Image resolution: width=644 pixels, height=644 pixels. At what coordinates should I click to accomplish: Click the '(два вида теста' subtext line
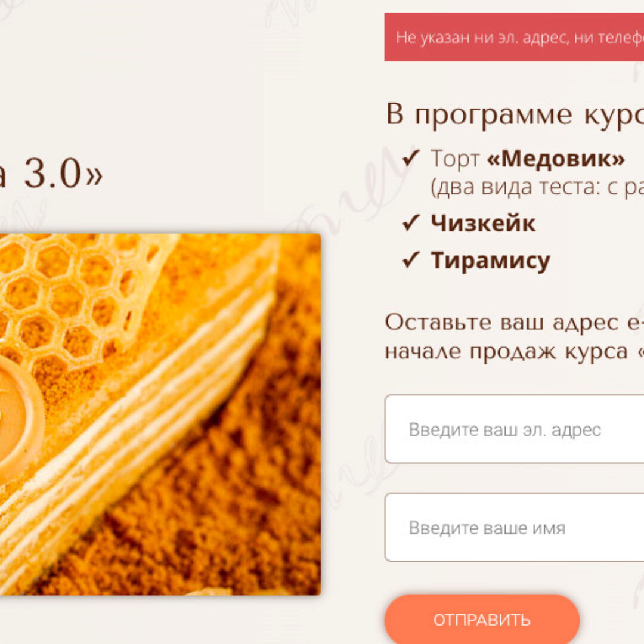point(537,187)
